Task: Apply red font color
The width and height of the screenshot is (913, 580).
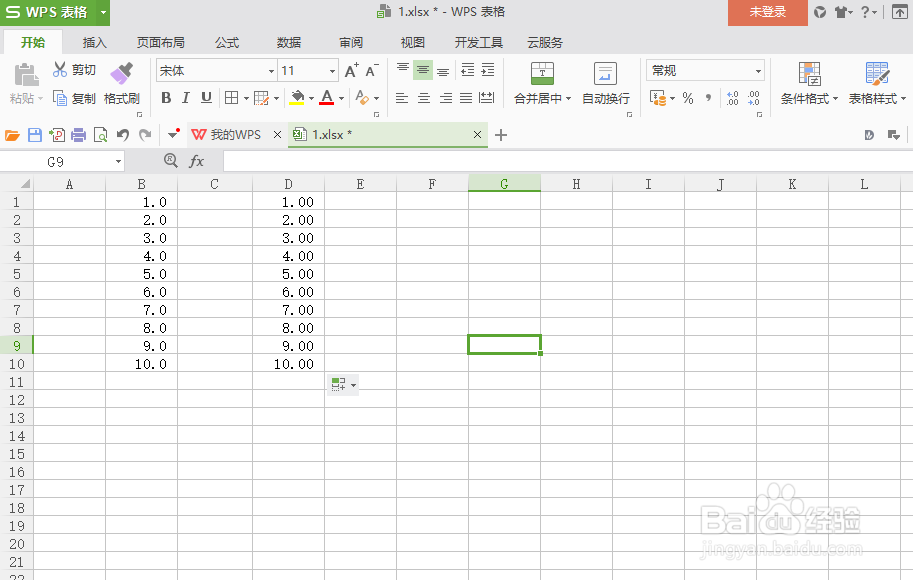Action: [327, 98]
